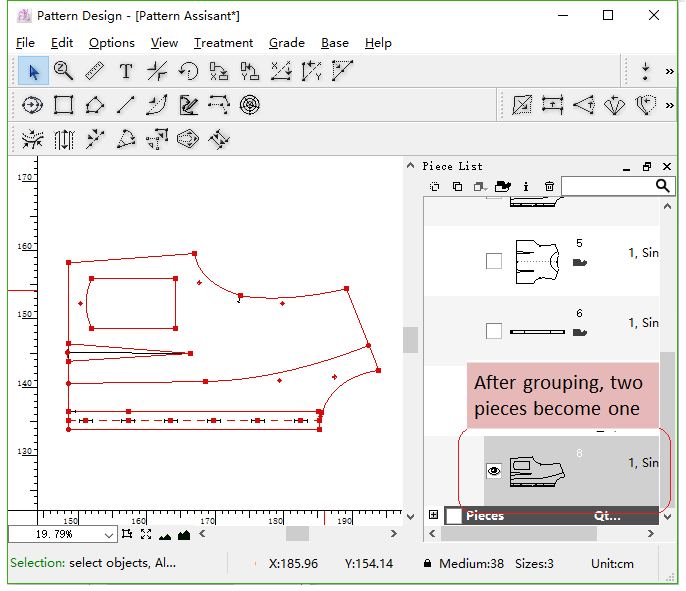The image size is (686, 591).
Task: Open the zoom percentage dropdown
Action: 108,535
